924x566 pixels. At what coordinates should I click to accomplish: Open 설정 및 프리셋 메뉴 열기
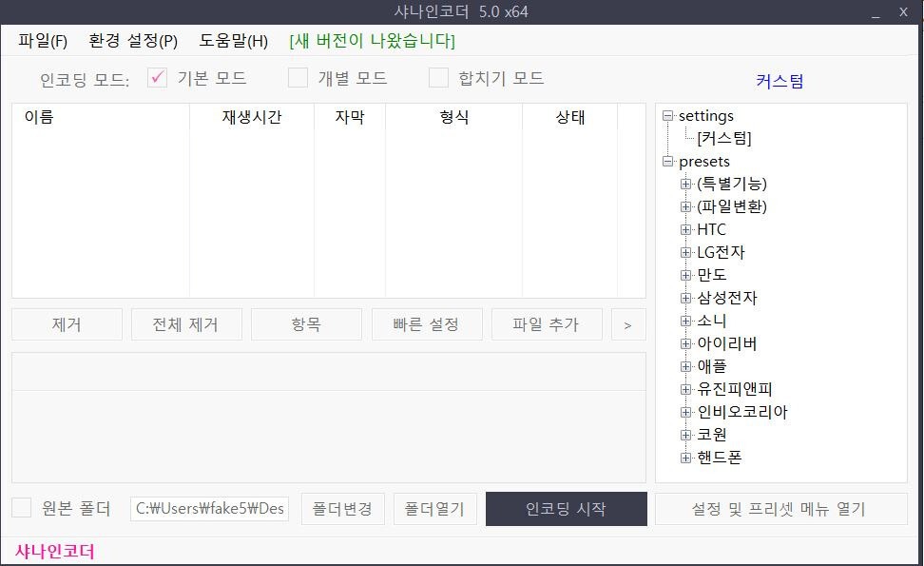(x=780, y=508)
